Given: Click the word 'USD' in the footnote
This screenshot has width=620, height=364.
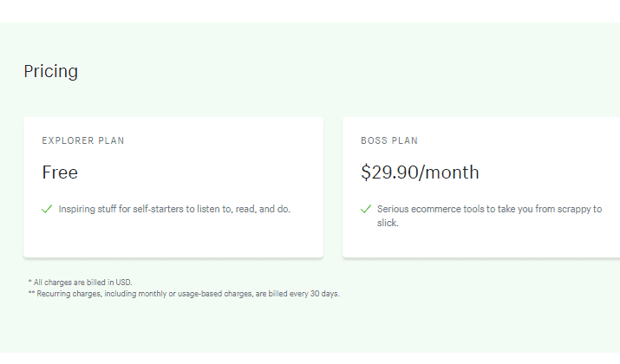Looking at the screenshot, I should tap(123, 283).
